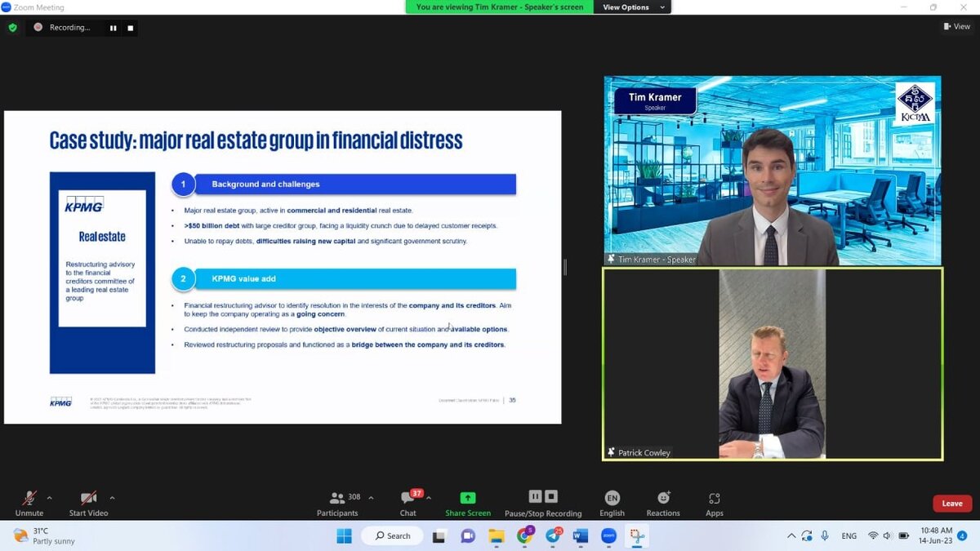Expand the Chat options caret
The image size is (980, 551).
pos(429,498)
